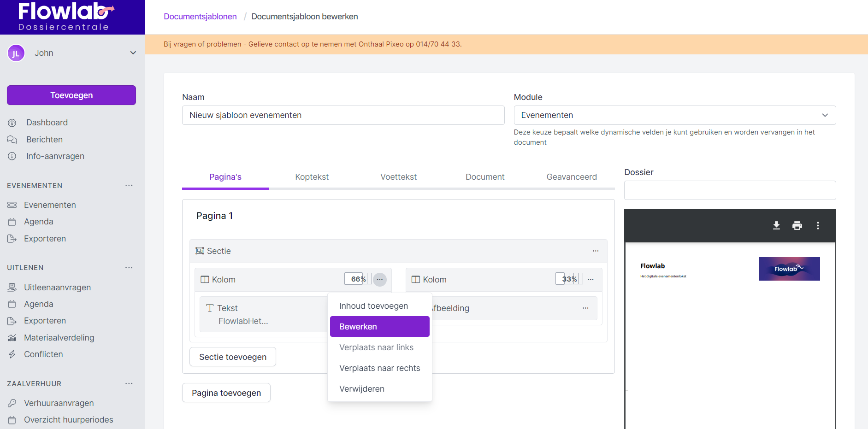Select Bewerken in the context menu
868x429 pixels.
coord(379,327)
